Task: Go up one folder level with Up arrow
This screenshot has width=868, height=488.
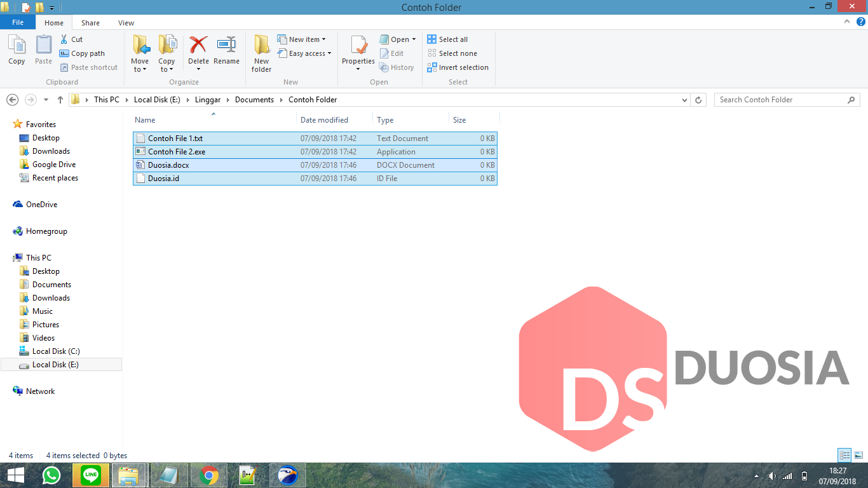Action: click(x=60, y=100)
